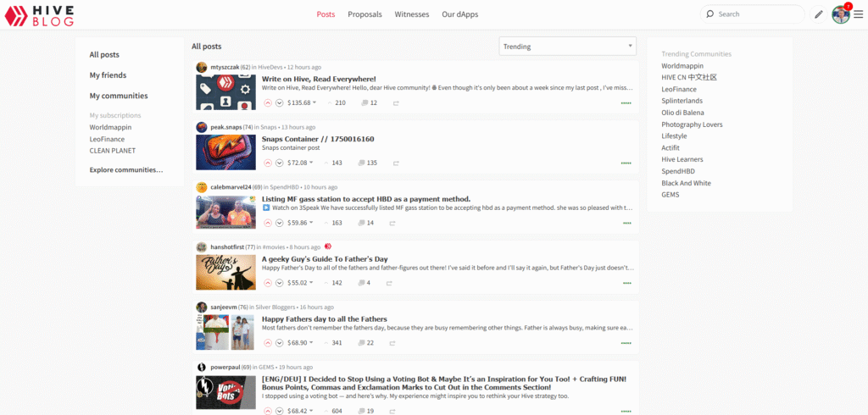Open comments on 'Write on Hive' post
This screenshot has height=415, width=868.
[368, 103]
